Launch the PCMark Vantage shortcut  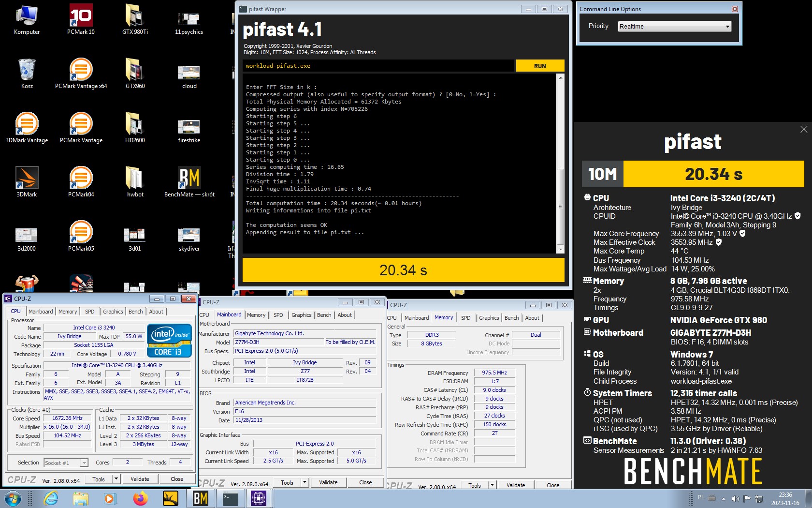pos(81,128)
